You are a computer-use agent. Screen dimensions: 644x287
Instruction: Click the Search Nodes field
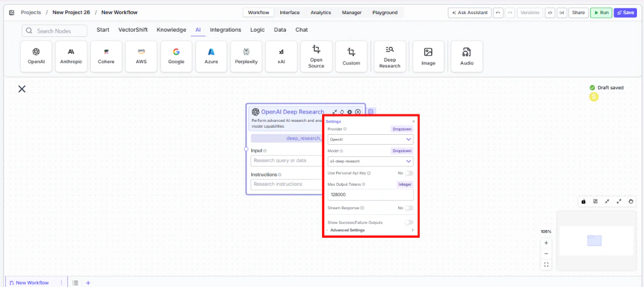point(54,31)
